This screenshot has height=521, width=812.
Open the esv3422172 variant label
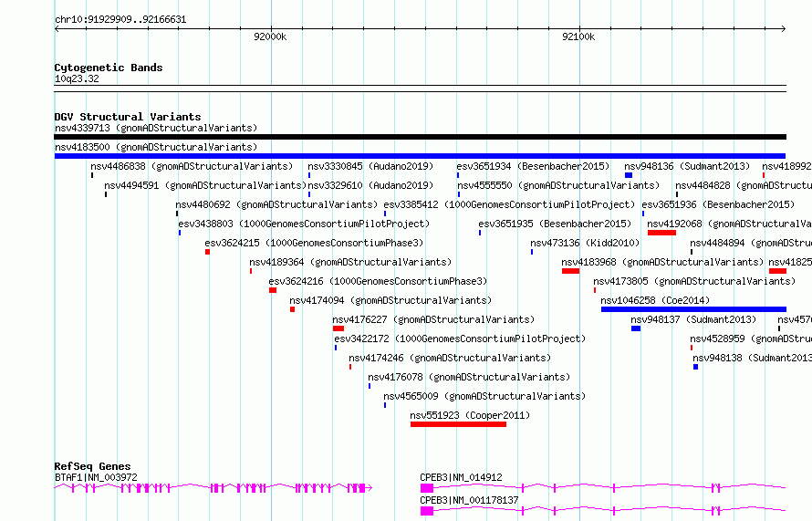click(x=460, y=339)
